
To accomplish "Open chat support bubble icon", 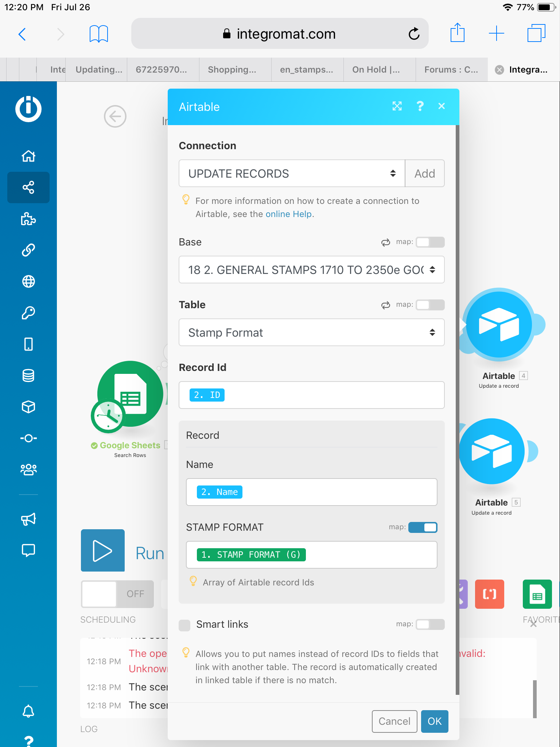I will [x=28, y=550].
